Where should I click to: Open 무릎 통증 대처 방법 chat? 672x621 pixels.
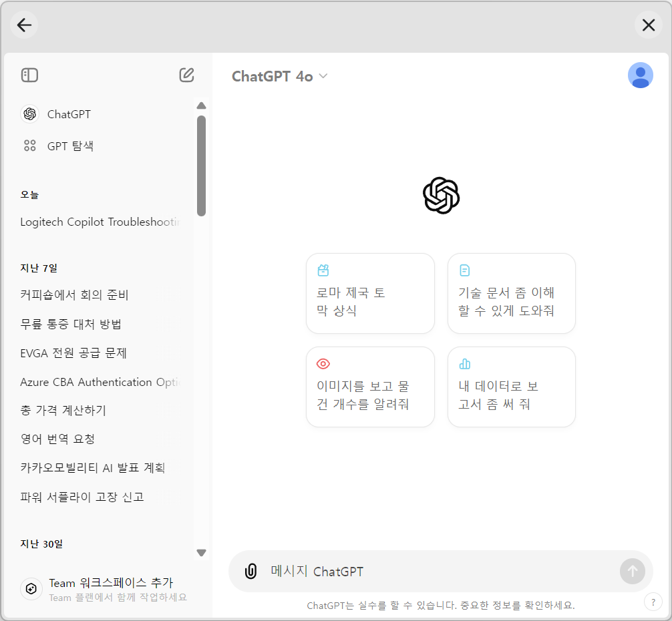[71, 324]
